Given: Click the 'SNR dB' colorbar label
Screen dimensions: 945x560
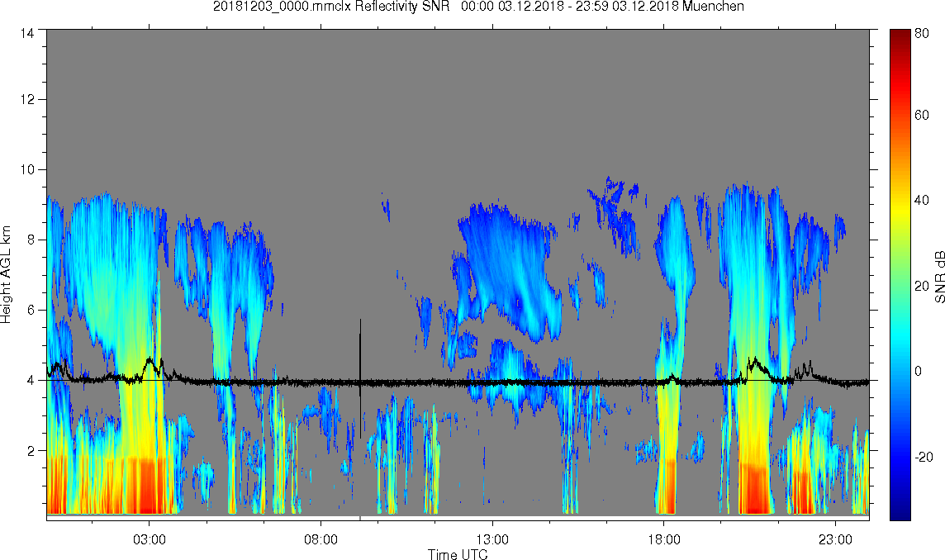Looking at the screenshot, I should 939,277.
